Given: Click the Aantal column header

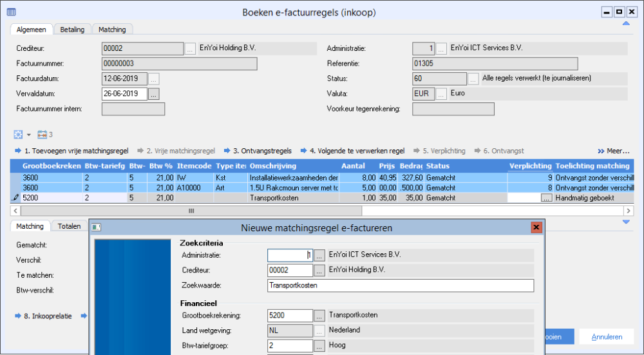Looking at the screenshot, I should point(357,166).
